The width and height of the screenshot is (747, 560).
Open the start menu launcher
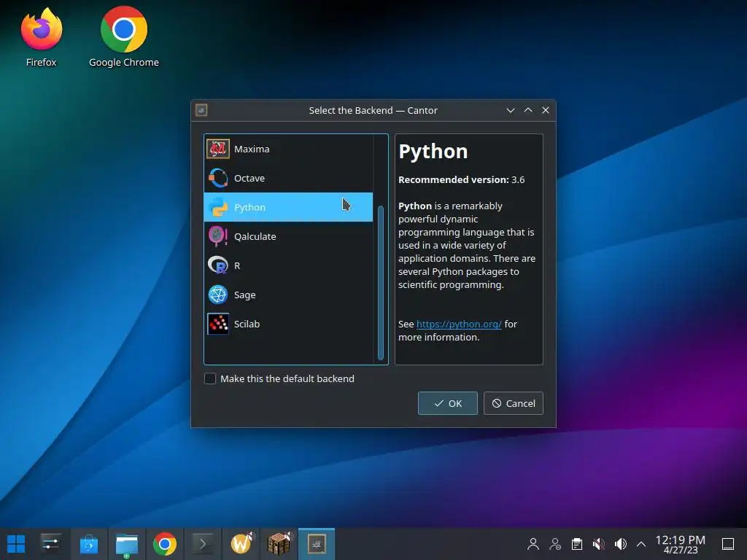pos(16,544)
